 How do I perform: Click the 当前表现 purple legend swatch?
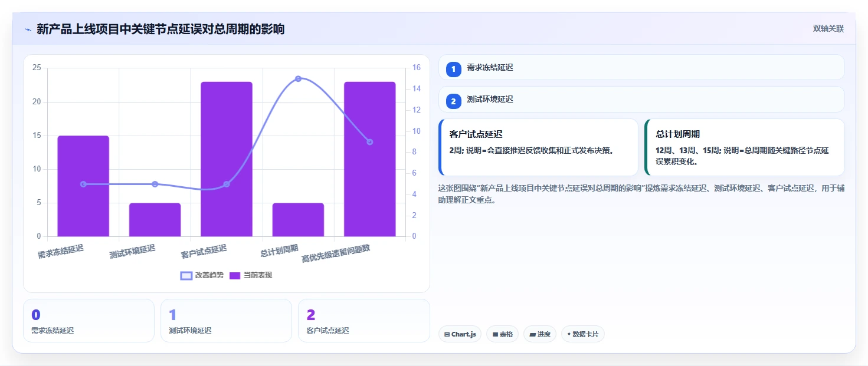click(235, 276)
